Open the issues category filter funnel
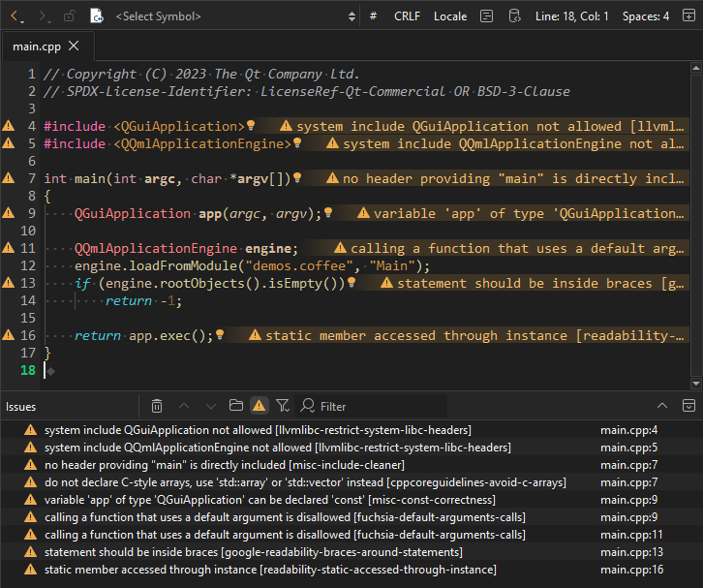Image resolution: width=703 pixels, height=588 pixels. tap(283, 406)
